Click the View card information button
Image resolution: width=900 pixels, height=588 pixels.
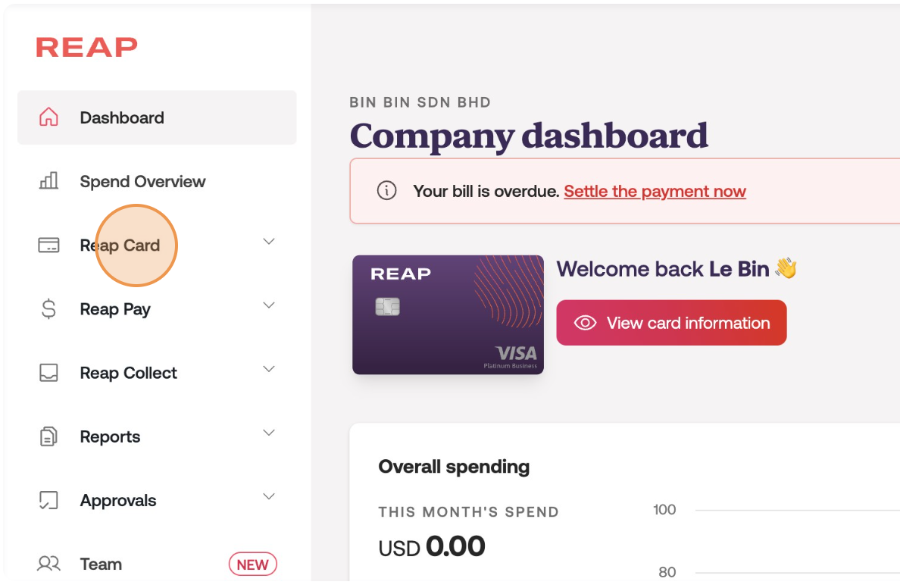click(671, 323)
